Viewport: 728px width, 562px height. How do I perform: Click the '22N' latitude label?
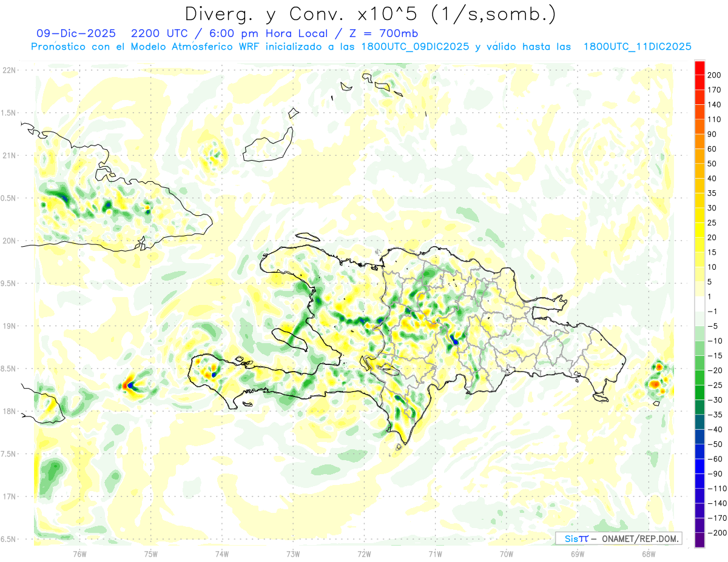[8, 70]
